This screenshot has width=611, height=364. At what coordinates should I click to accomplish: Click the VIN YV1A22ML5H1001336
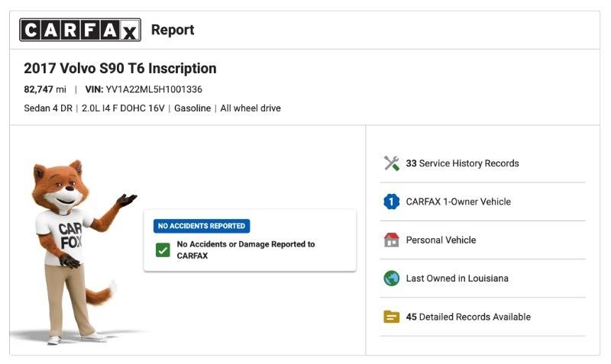point(144,89)
